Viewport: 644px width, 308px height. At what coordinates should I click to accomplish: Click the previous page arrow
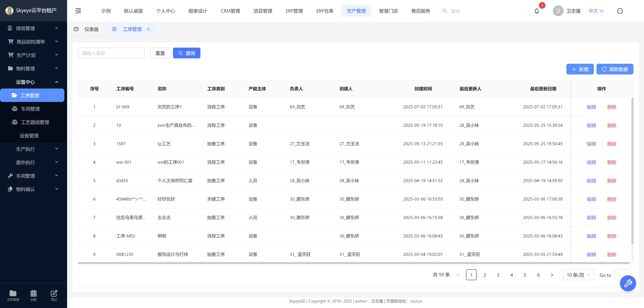point(458,275)
